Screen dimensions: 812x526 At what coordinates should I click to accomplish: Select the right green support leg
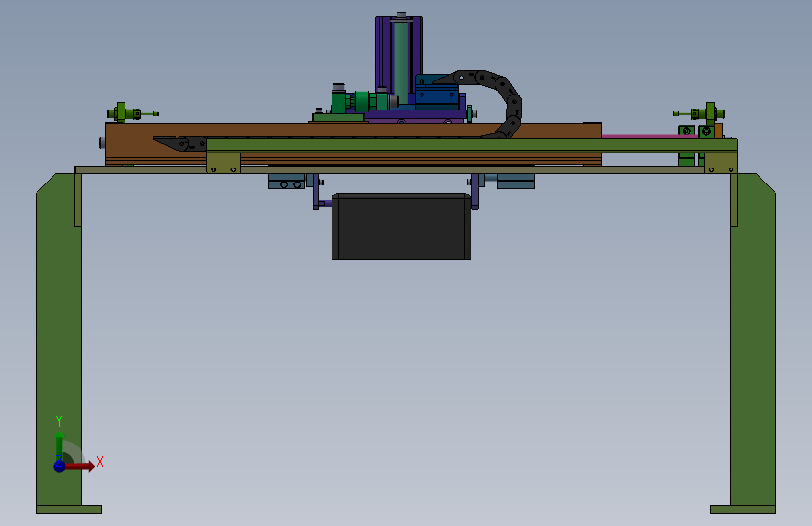[x=753, y=339]
